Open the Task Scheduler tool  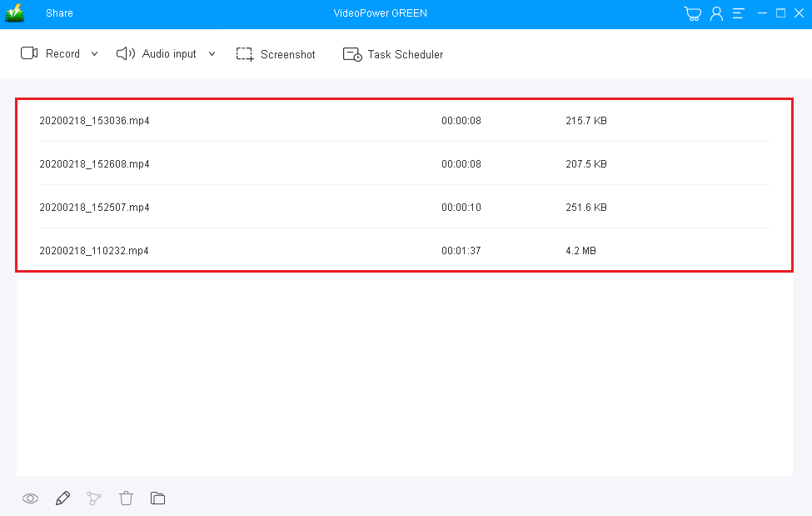353,53
